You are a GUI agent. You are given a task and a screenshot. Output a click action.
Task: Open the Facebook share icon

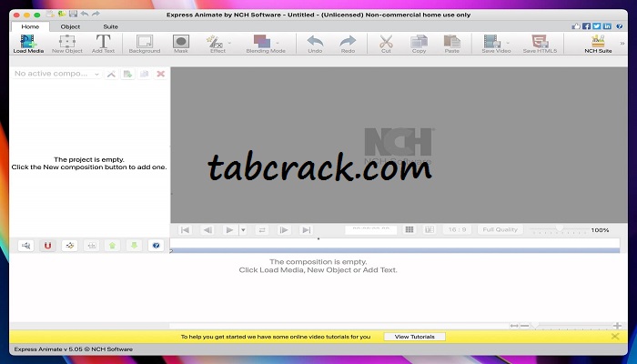click(586, 26)
